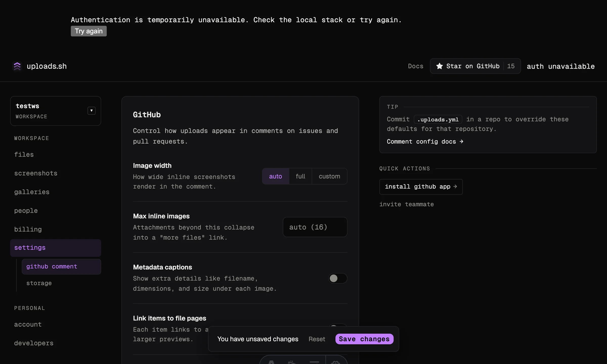607x364 pixels.
Task: Click the testws workspace name
Action: coord(28,106)
